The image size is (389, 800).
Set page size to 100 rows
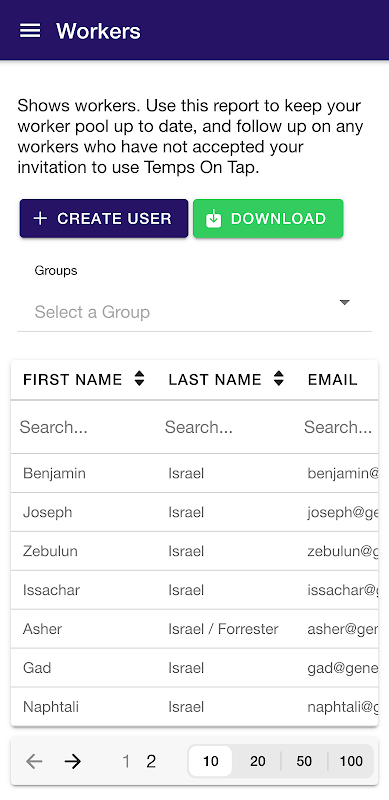click(x=351, y=761)
